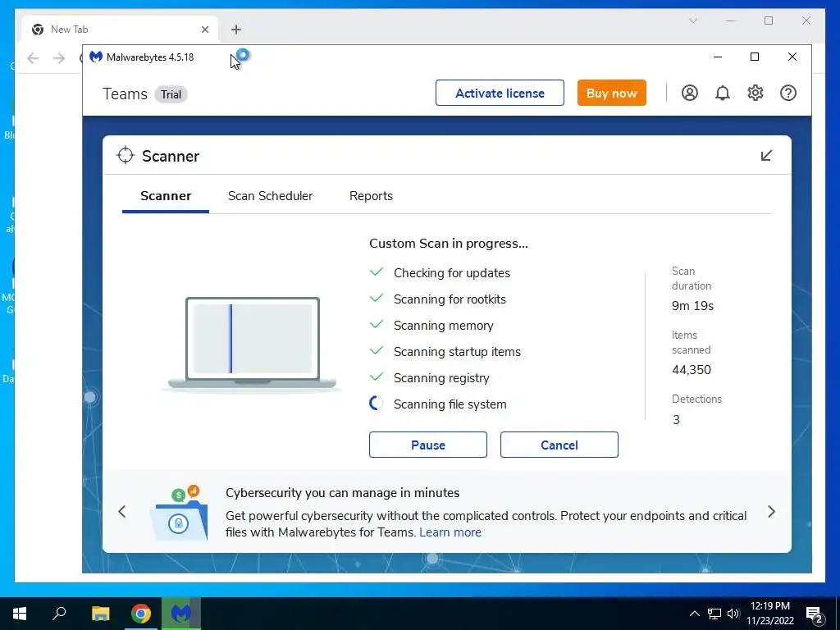Screen dimensions: 840x630
Task: Click the Activate license button
Action: click(x=500, y=93)
